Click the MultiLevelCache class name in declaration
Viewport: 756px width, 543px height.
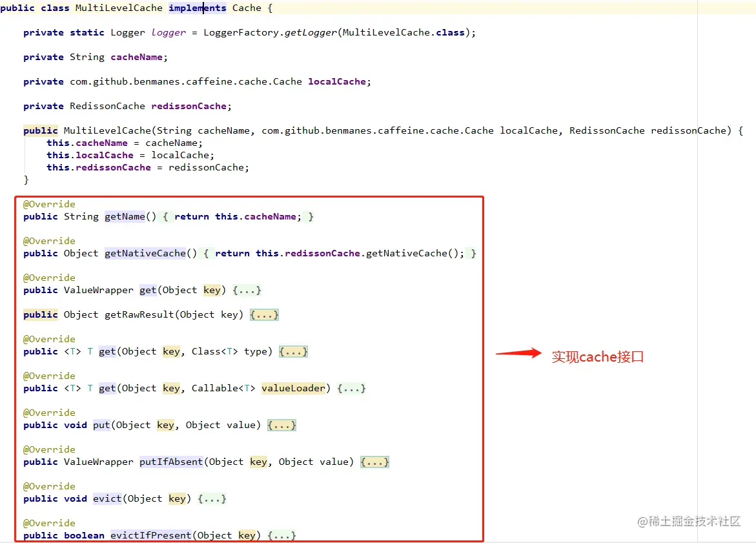119,8
